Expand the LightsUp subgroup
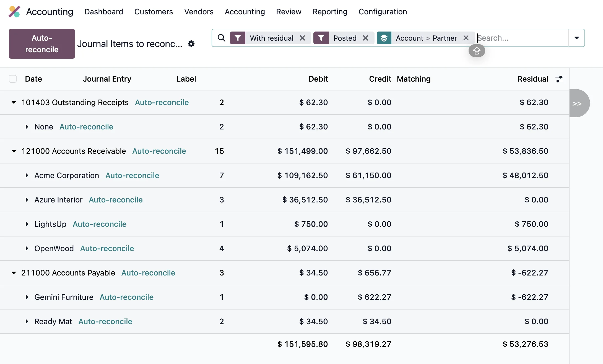Image resolution: width=603 pixels, height=364 pixels. point(27,224)
